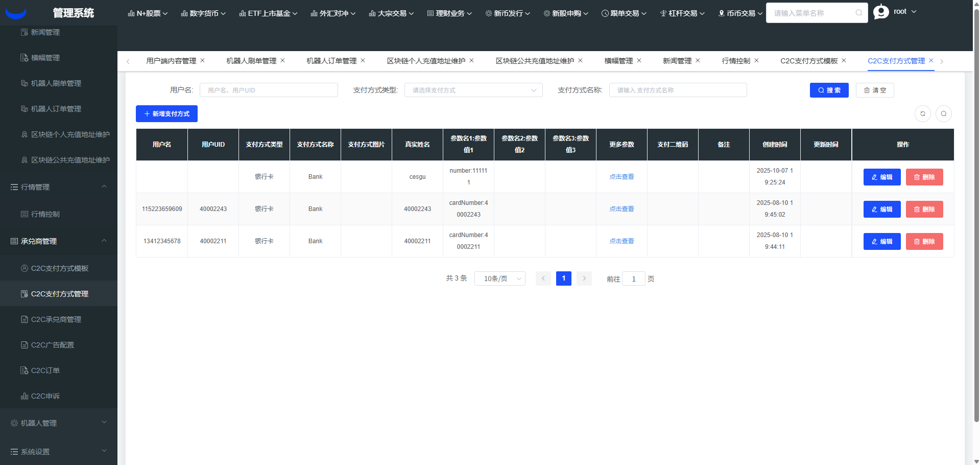Screen dimensions: 980x465
Task: Click the circular refresh icon above the table
Action: 922,114
